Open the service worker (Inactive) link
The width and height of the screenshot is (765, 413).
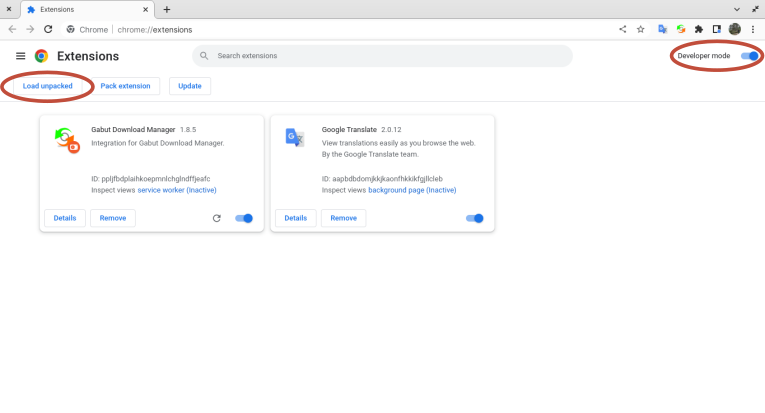pyautogui.click(x=177, y=190)
